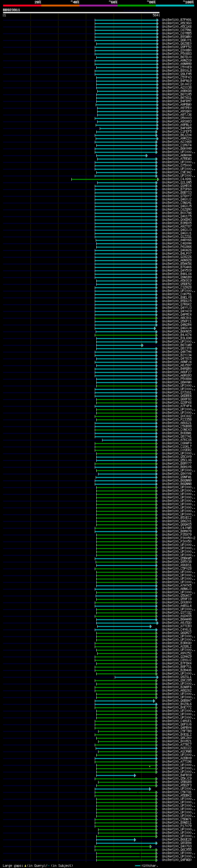Image resolution: width=197 pixels, height=868 pixels.
Task: Select the UniRef100_C3ZHZ8 label
Action: pos(176,288)
